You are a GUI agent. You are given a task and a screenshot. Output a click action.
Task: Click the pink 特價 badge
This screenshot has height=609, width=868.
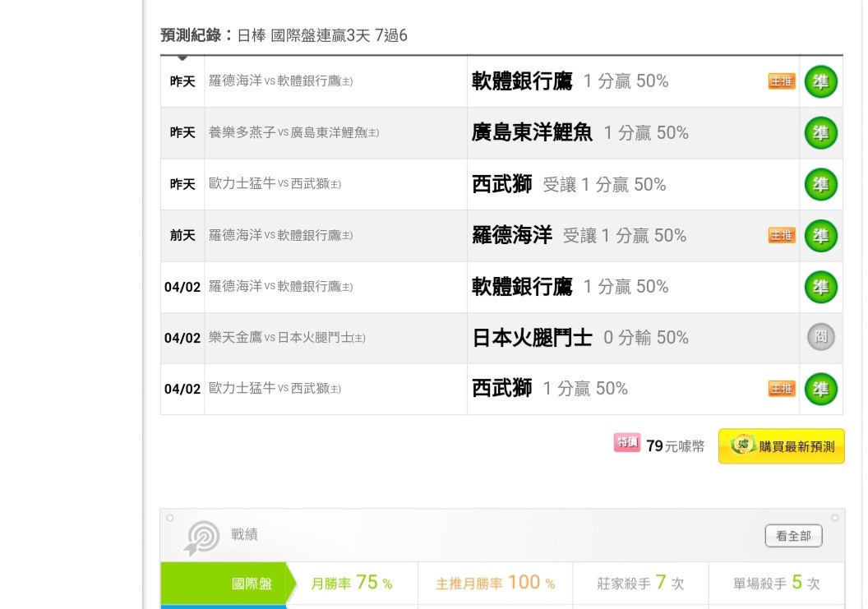tap(627, 442)
